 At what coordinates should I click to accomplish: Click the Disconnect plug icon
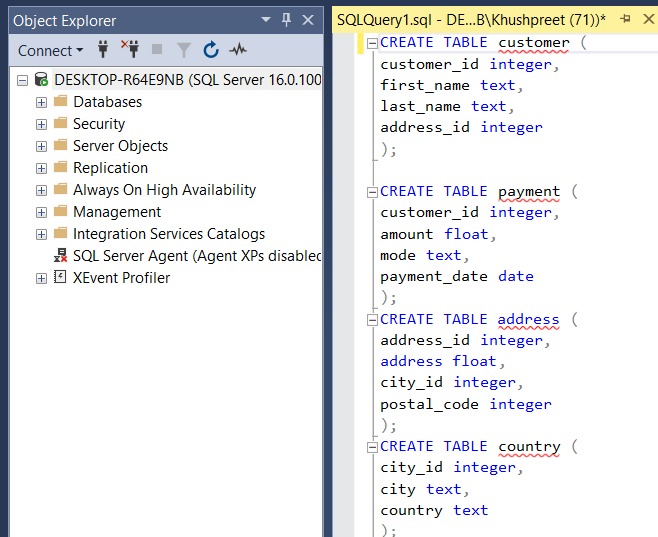coord(130,49)
